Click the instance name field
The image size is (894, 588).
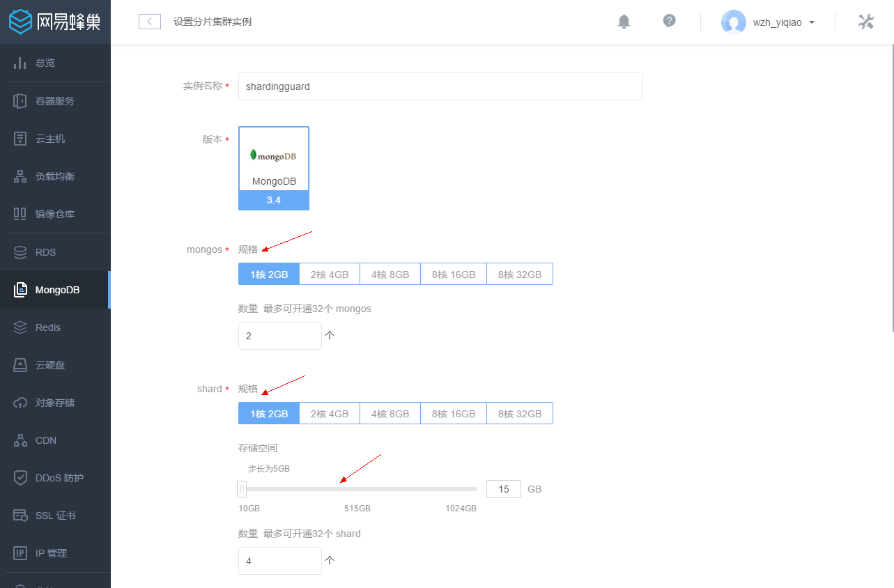440,86
